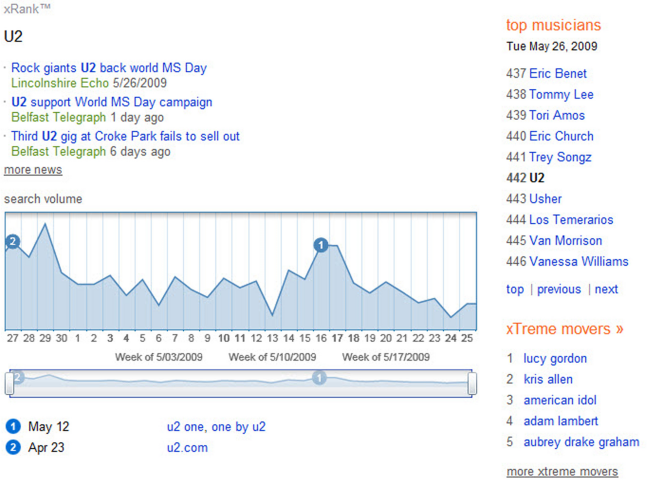Screen dimensions: 650x483
Task: Open the 'u2.com' query link
Action: (x=187, y=448)
